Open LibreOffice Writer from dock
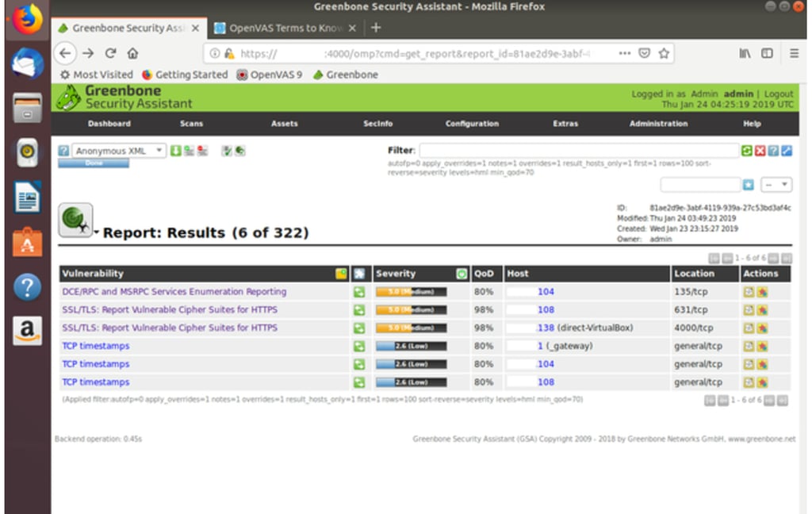This screenshot has width=812, height=514. [x=28, y=198]
